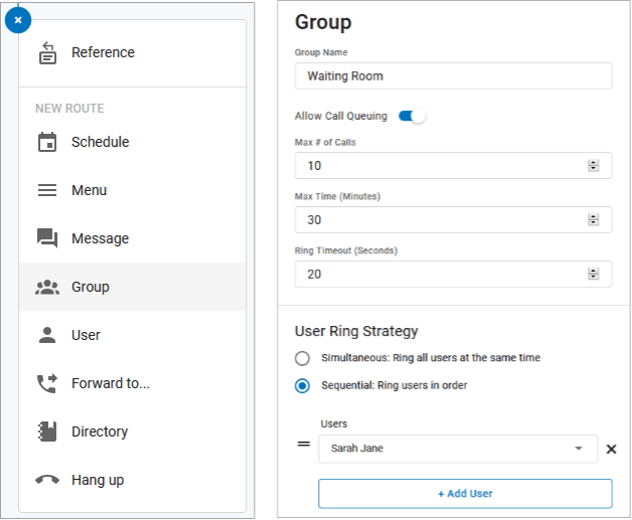632x520 pixels.
Task: Click the Reference icon in the route list
Action: [x=47, y=54]
